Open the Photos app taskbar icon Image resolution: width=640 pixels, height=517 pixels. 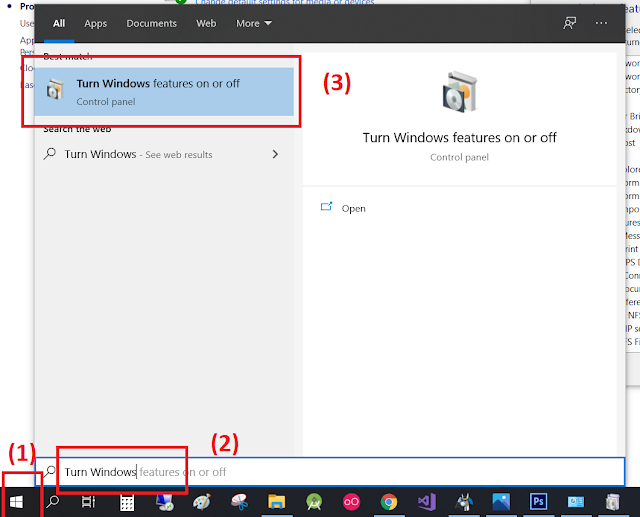pyautogui.click(x=501, y=502)
